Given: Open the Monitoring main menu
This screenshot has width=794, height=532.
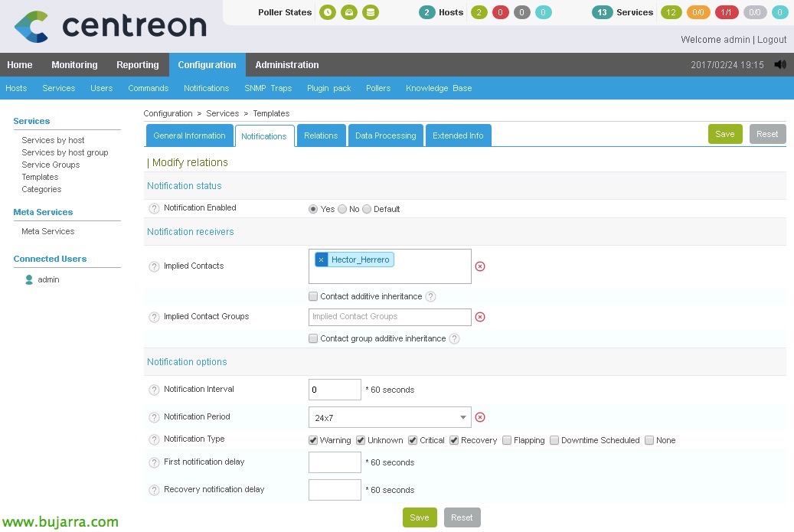Looking at the screenshot, I should pos(74,65).
